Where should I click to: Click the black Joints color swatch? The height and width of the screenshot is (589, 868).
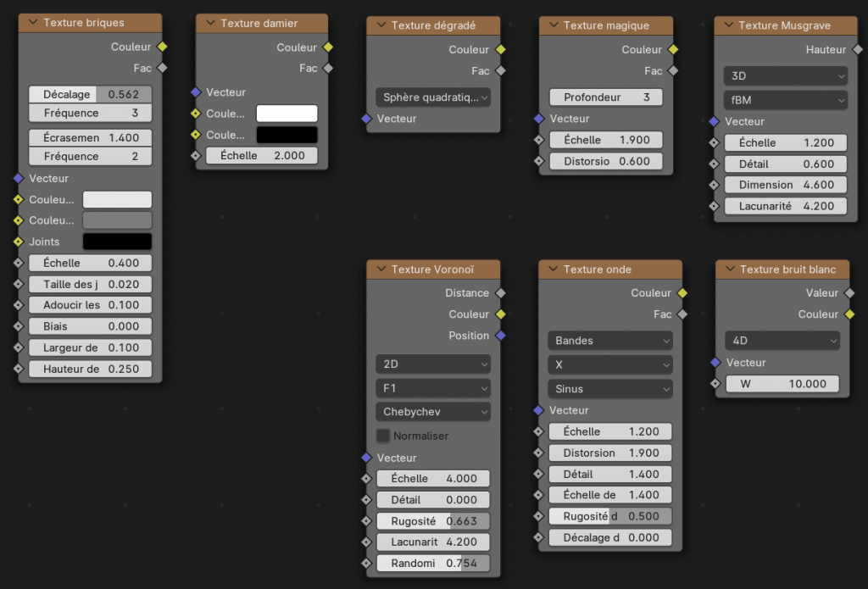click(116, 242)
